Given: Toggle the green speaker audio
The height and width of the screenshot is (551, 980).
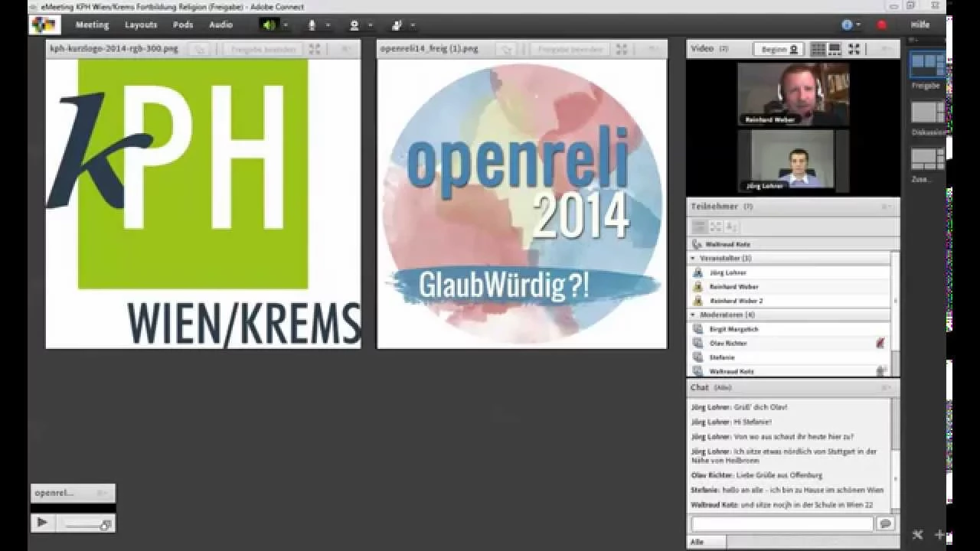Looking at the screenshot, I should 269,24.
